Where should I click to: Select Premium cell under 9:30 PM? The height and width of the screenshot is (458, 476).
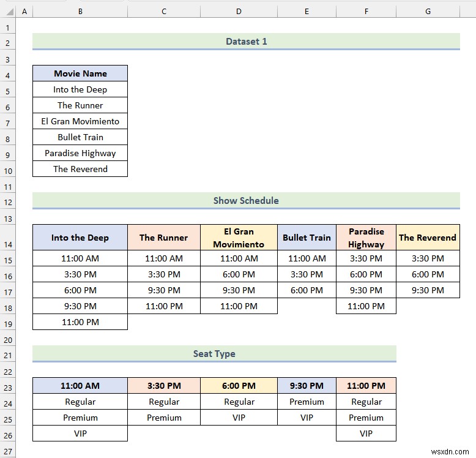point(307,402)
